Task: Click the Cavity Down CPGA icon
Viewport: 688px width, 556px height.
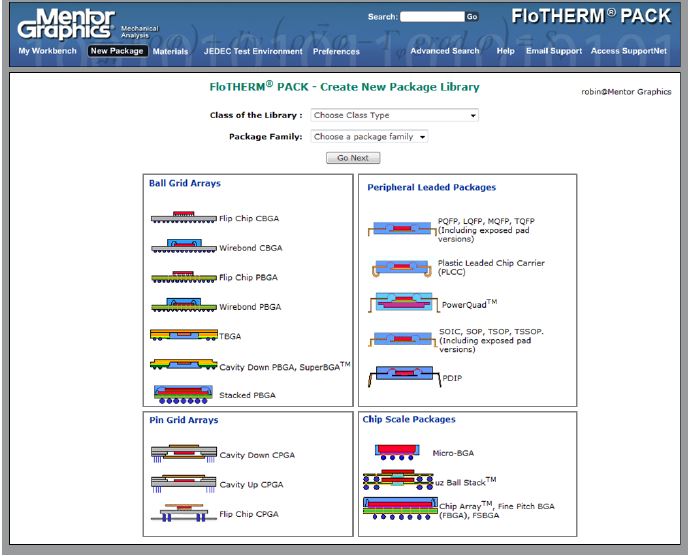Action: pyautogui.click(x=183, y=453)
